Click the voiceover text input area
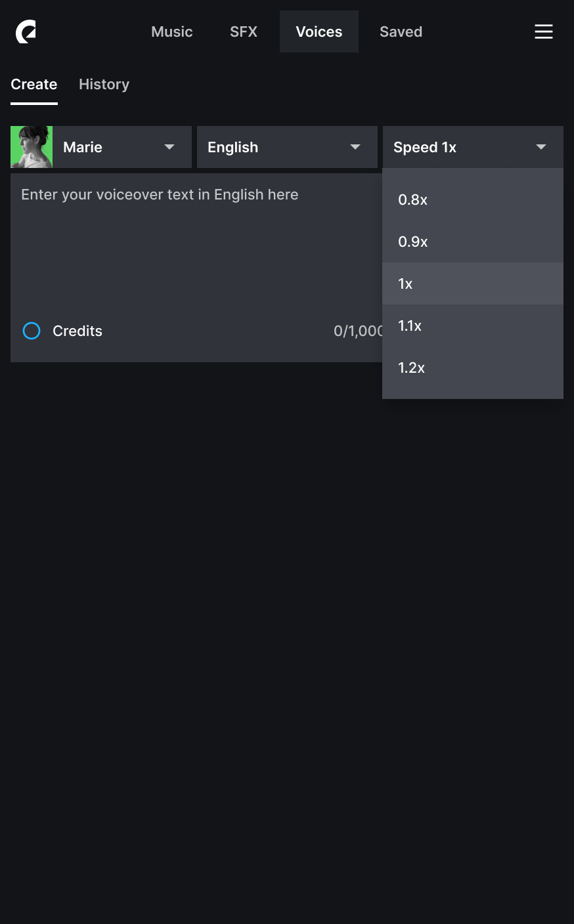Viewport: 574px width, 924px height. coord(196,241)
